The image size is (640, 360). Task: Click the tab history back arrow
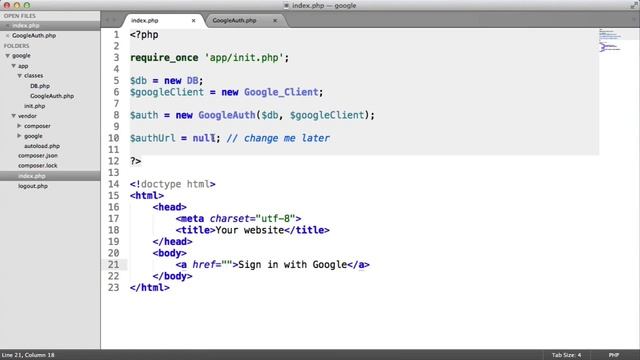pos(107,20)
